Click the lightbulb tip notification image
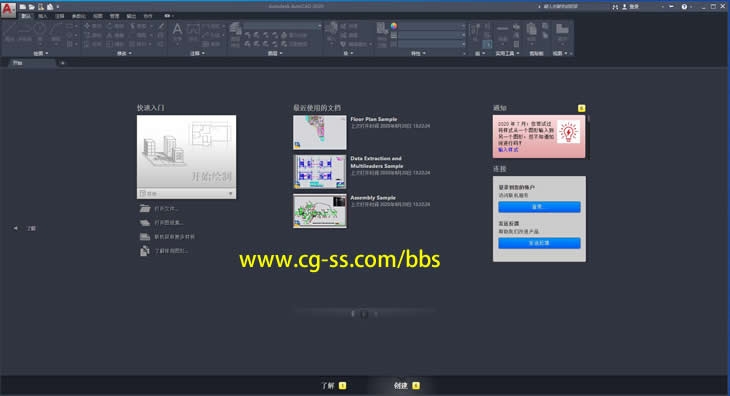Image resolution: width=730 pixels, height=396 pixels. coord(568,132)
